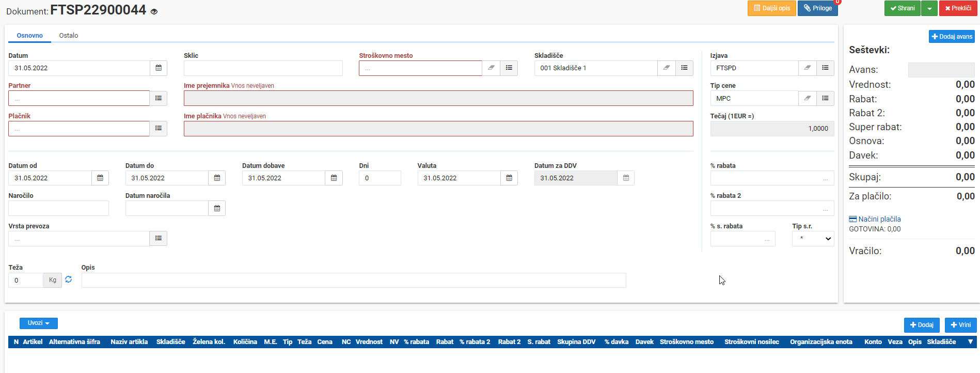Image resolution: width=980 pixels, height=373 pixels.
Task: Open the Skladišče list lookup
Action: (x=684, y=68)
